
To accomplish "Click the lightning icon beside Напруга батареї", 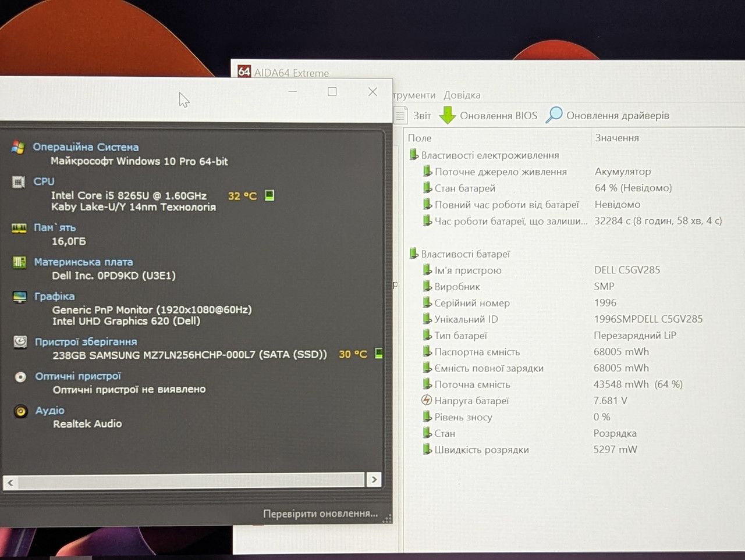I will 427,400.
